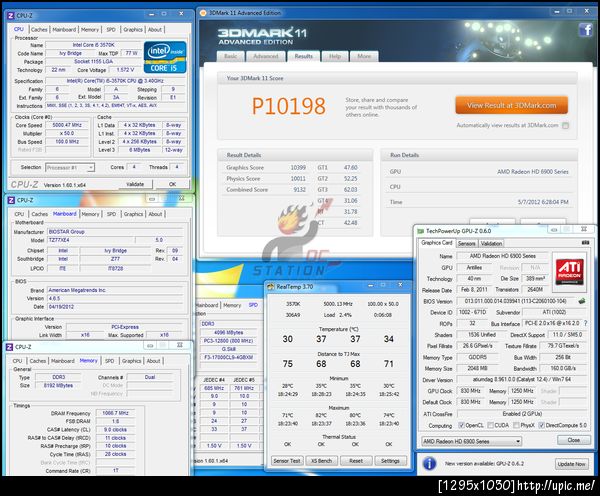Select SPD tab in CPU-Z Memory window
Image resolution: width=600 pixels, height=496 pixels.
(109, 361)
